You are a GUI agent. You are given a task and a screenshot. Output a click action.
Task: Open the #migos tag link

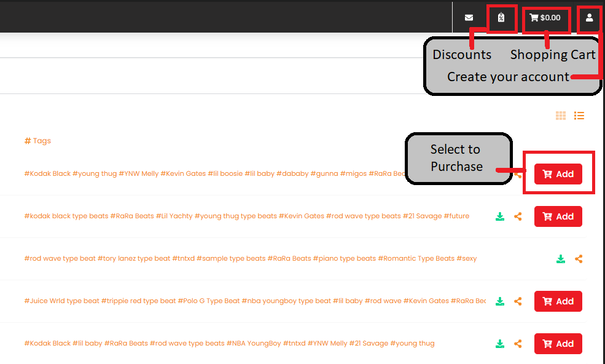(353, 174)
